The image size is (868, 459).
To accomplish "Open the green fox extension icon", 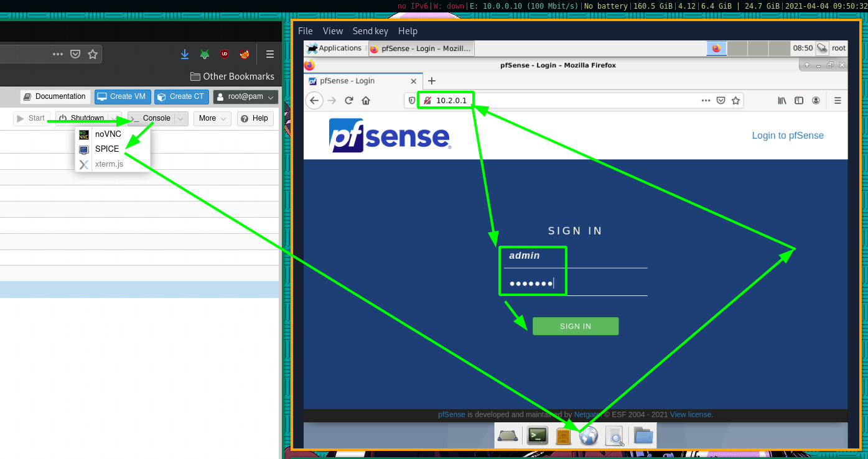I will pos(205,54).
